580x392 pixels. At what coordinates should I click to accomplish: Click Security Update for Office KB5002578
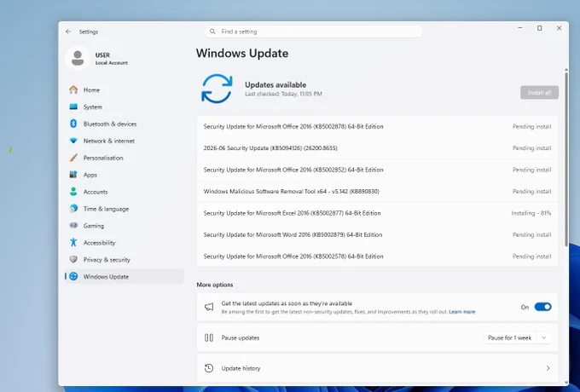(377, 257)
